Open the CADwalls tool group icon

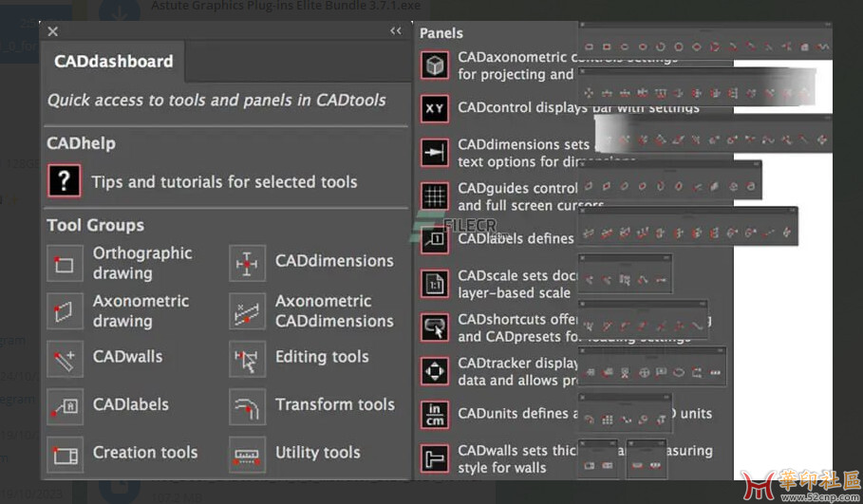point(65,360)
